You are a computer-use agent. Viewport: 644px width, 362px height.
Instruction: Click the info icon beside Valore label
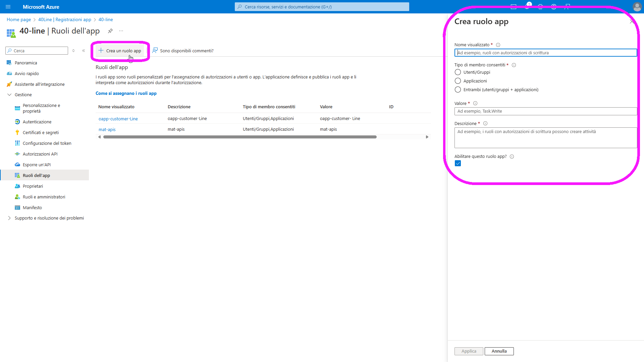click(x=475, y=104)
